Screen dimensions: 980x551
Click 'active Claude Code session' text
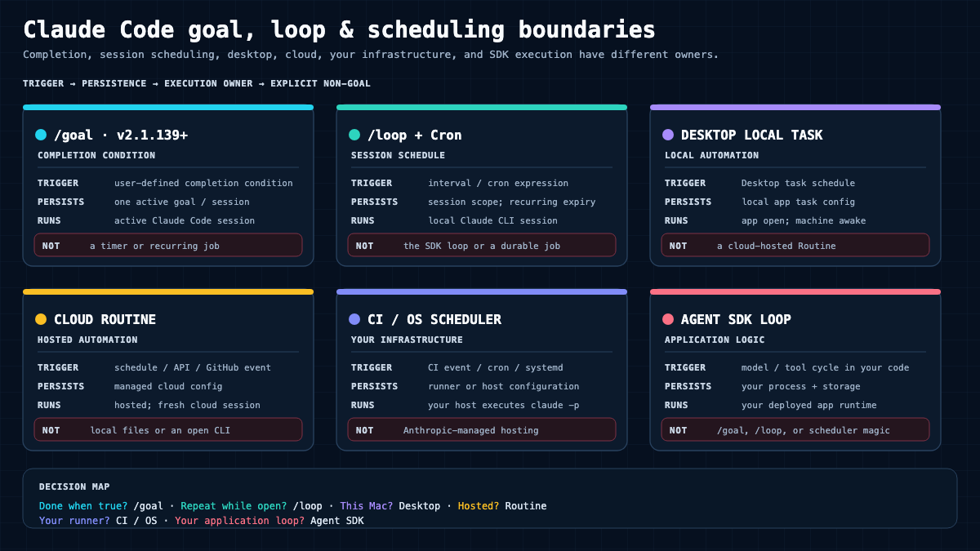click(185, 220)
